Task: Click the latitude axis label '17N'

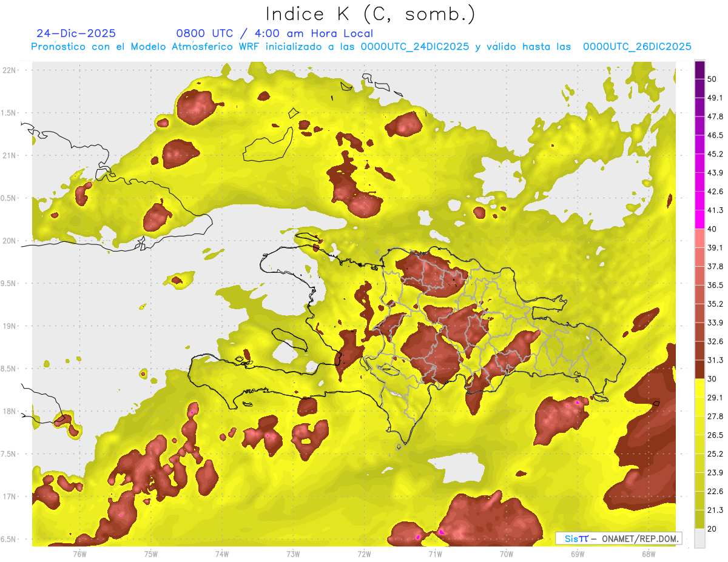Action: pyautogui.click(x=10, y=497)
